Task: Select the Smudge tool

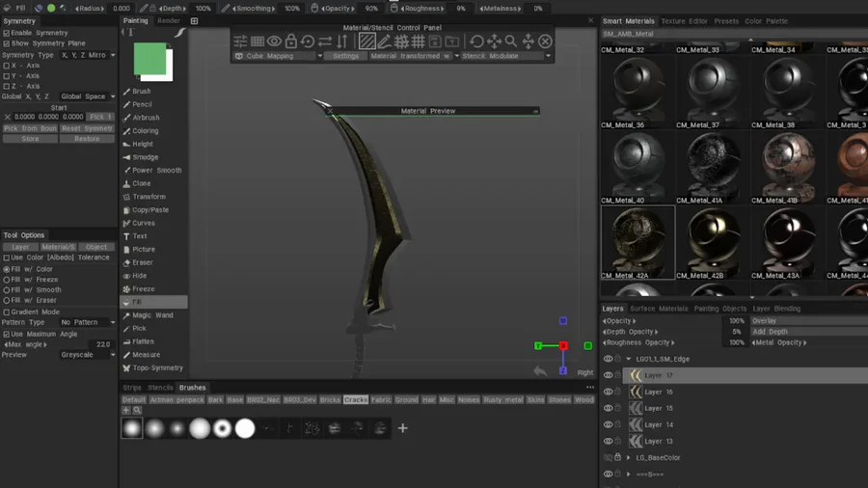Action: pos(145,157)
